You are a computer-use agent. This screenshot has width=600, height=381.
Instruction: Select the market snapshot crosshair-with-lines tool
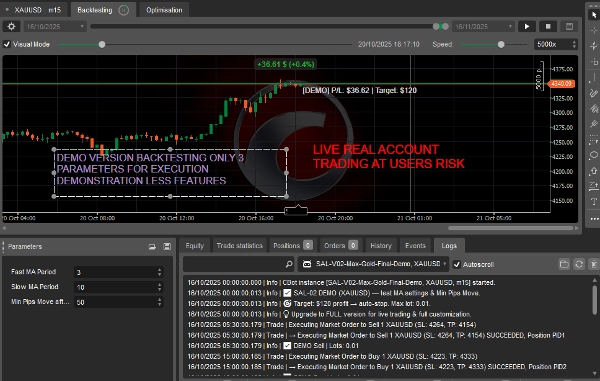click(x=594, y=46)
